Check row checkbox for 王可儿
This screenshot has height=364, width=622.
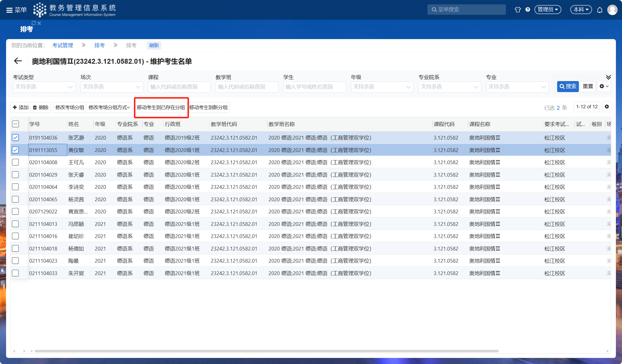coord(16,162)
